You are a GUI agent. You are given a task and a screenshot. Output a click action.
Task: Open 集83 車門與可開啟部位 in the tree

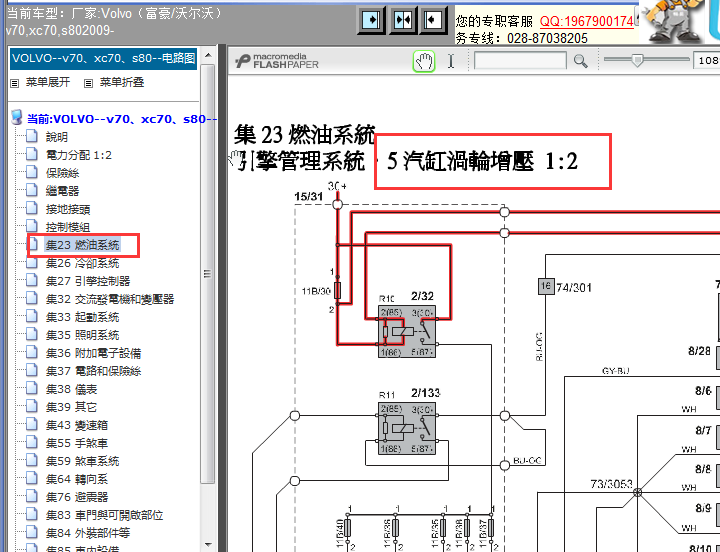coord(104,515)
